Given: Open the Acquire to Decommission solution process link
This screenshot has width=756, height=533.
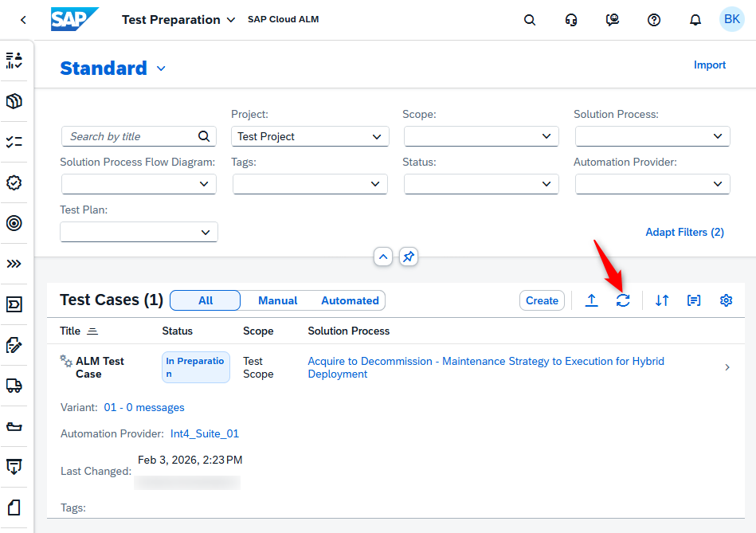Looking at the screenshot, I should [486, 367].
